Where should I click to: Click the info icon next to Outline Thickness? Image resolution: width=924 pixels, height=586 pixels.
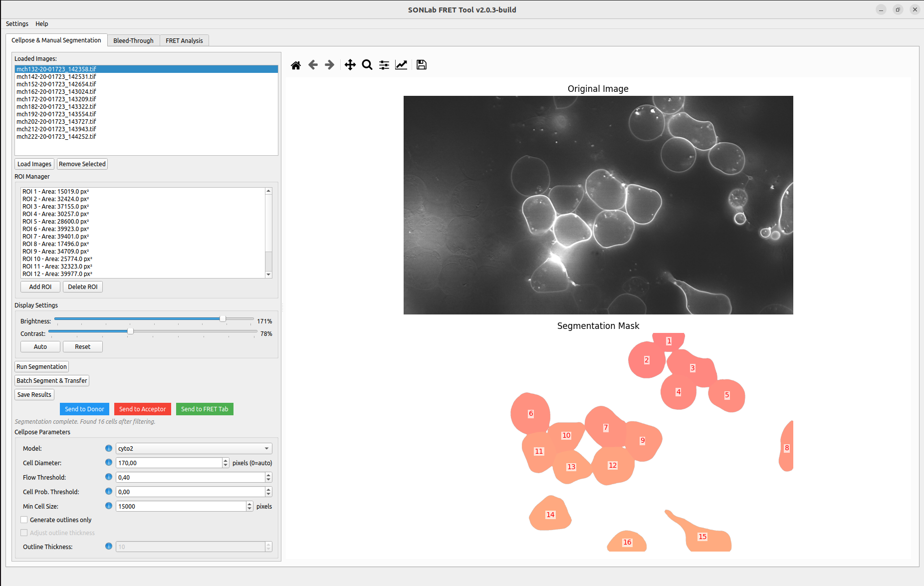(109, 547)
